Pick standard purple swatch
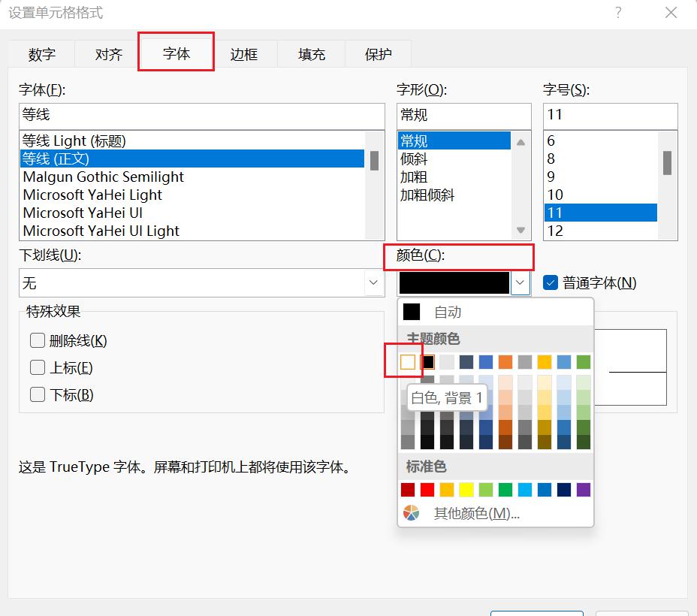 (x=584, y=490)
